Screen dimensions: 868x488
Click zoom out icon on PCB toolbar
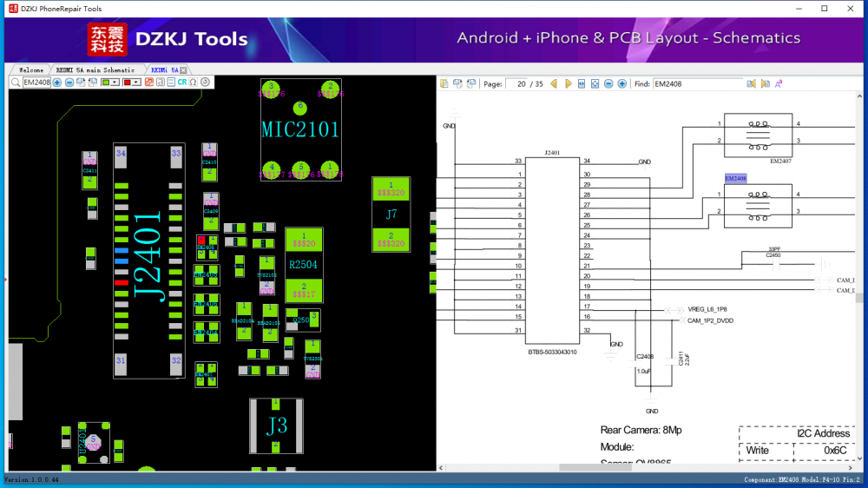click(x=69, y=82)
